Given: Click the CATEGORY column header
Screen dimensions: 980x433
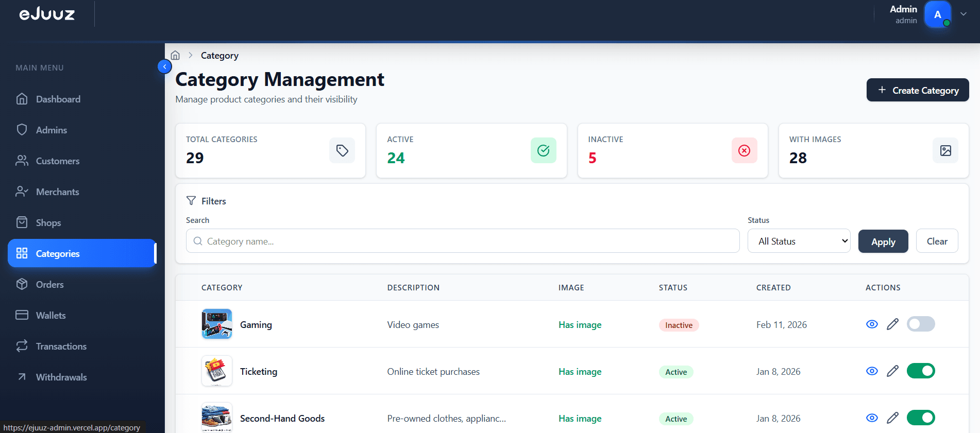Looking at the screenshot, I should 222,288.
